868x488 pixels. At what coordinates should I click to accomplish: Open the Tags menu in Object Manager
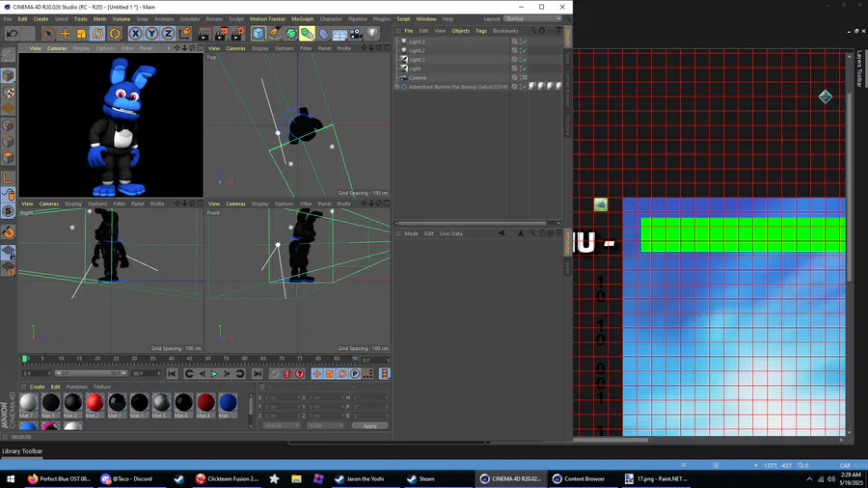(481, 31)
